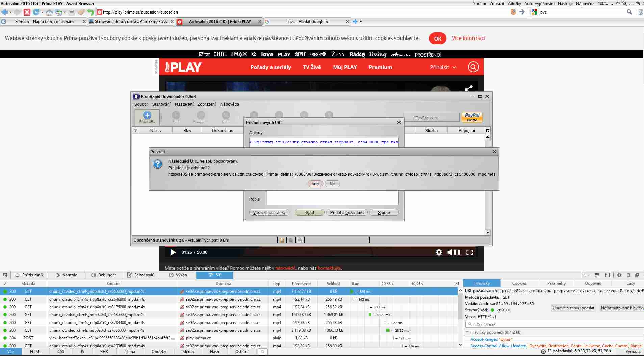644x356 pixels.
Task: Focus the Filtr hlaviček input field
Action: click(556, 324)
